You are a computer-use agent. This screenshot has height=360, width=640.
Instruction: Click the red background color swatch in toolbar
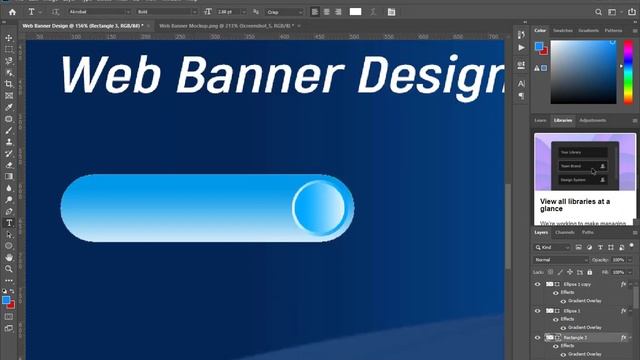point(11,304)
